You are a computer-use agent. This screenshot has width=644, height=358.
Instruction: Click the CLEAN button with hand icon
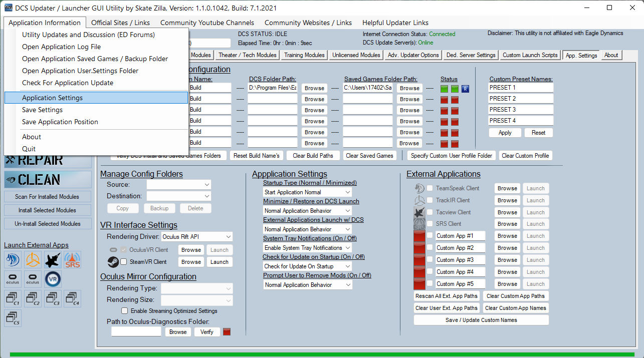coord(48,179)
